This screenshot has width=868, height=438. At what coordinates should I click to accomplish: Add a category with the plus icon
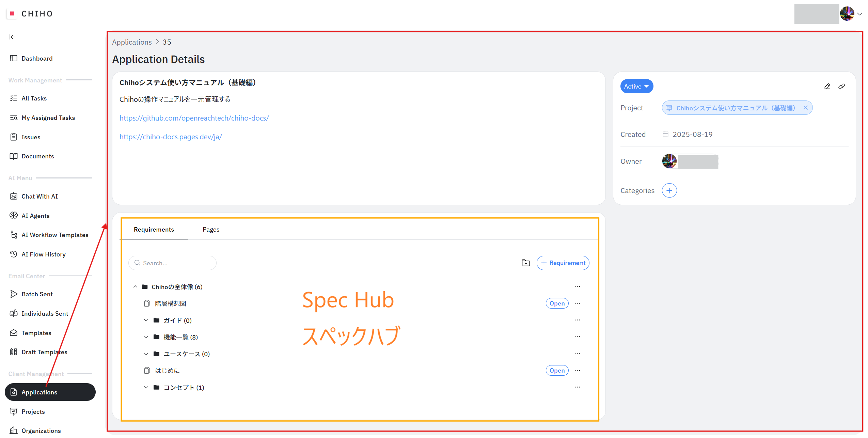click(669, 190)
